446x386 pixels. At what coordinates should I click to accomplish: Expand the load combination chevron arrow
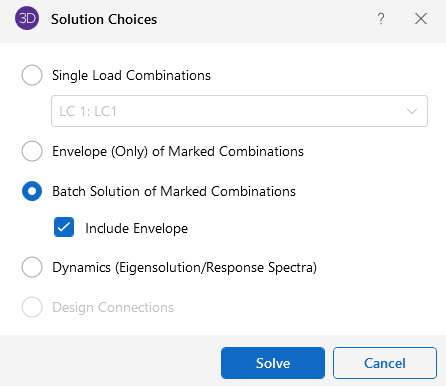[412, 111]
